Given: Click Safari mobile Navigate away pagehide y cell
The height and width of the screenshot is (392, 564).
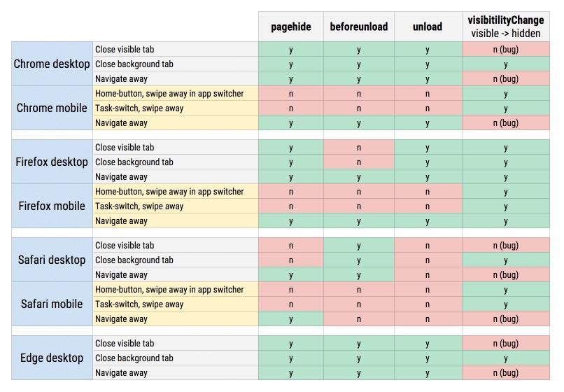Looking at the screenshot, I should coord(290,319).
